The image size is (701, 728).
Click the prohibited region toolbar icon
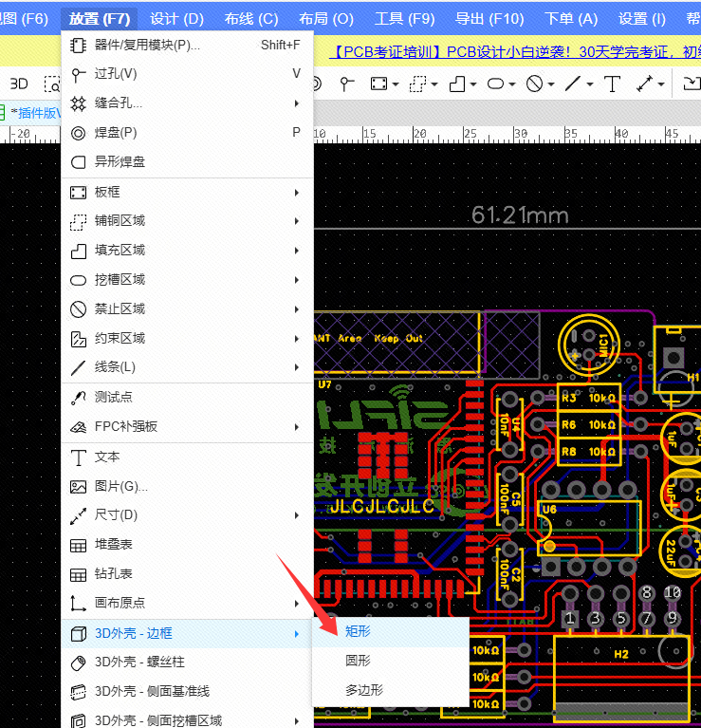point(534,84)
